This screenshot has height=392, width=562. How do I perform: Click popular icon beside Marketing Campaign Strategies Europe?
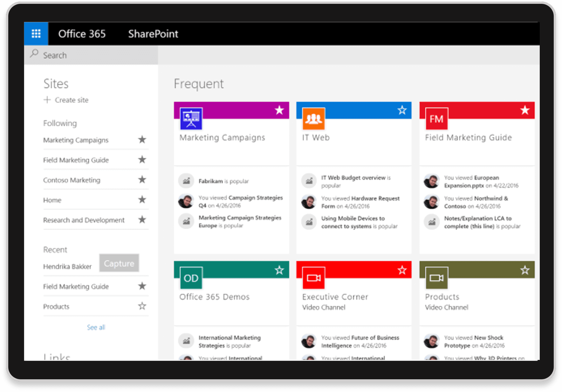[x=186, y=221]
